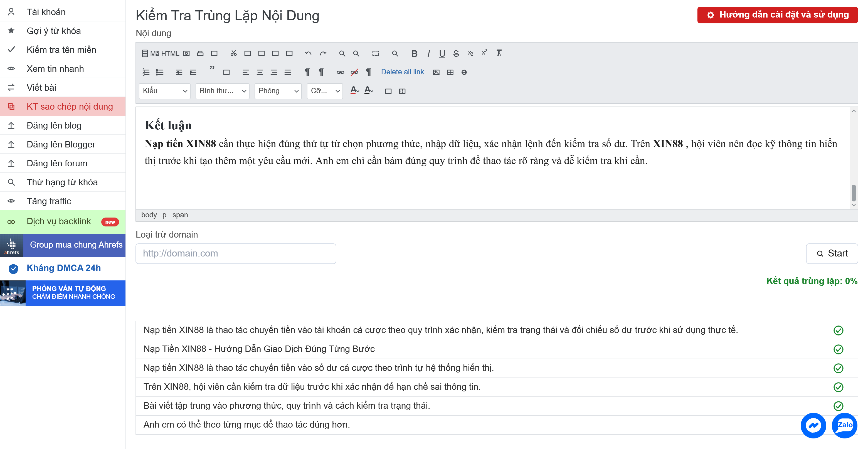Open the Messenger chat bubble

pos(813,425)
